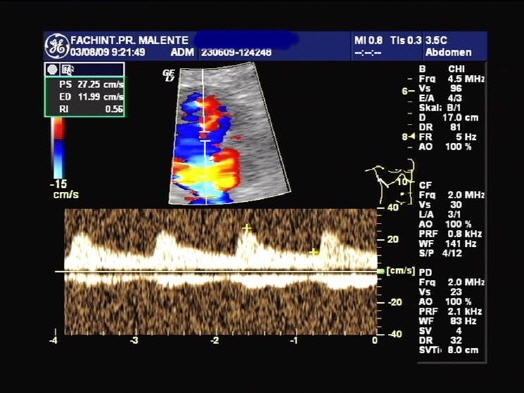Click the spectral baseline on the Doppler trace

[216, 271]
